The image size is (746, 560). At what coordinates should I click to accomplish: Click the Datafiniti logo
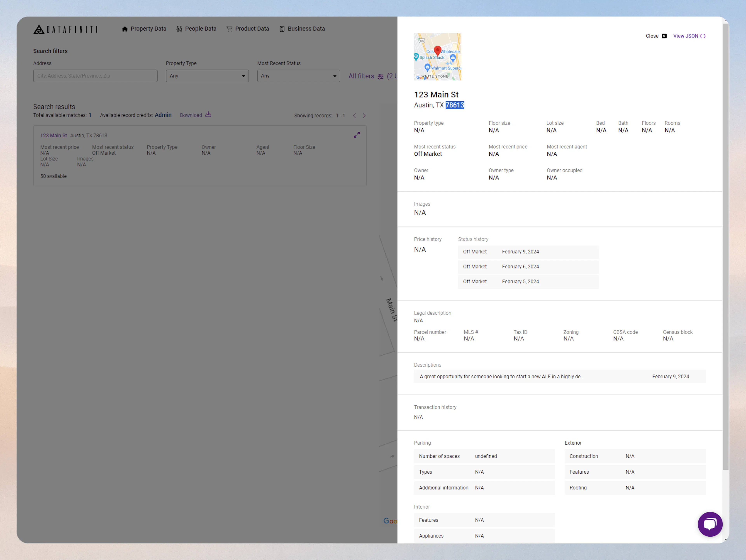coord(66,29)
